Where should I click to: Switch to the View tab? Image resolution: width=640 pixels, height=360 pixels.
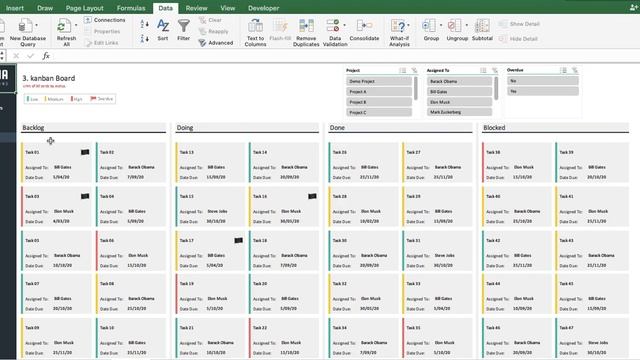point(227,8)
